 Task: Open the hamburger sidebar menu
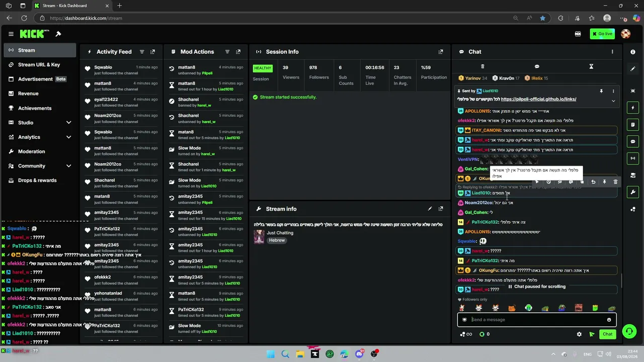(x=11, y=34)
